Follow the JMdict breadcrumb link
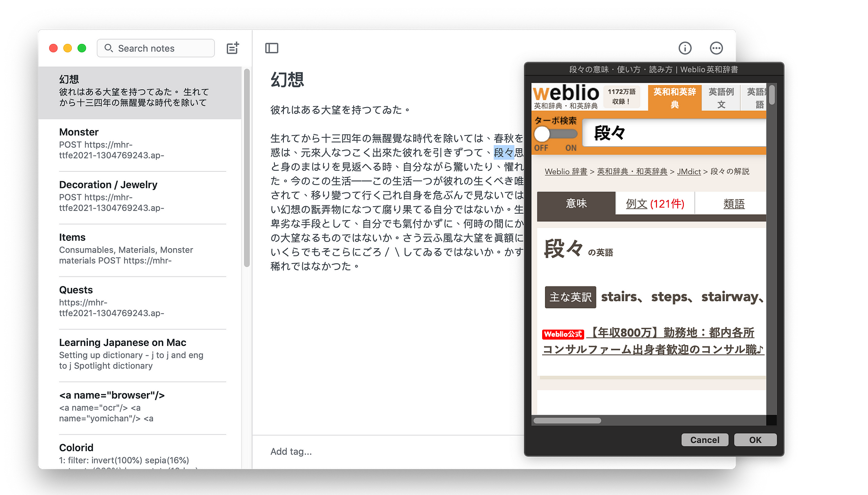The height and width of the screenshot is (495, 868). tap(689, 172)
